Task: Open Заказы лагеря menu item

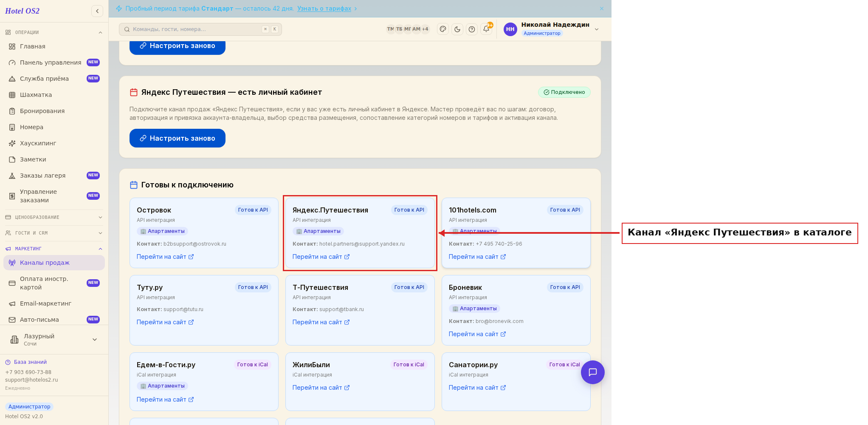Action: pyautogui.click(x=54, y=176)
